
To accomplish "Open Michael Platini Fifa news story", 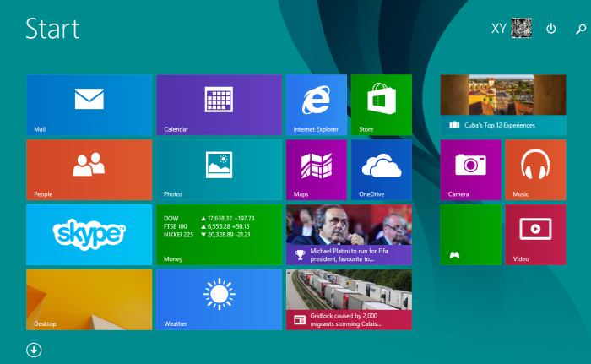I will tap(349, 234).
